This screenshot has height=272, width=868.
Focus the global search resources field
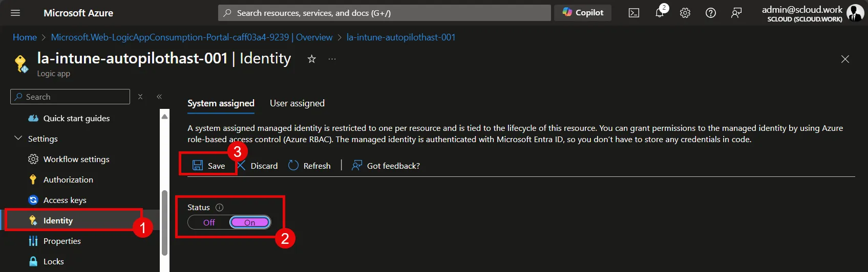(x=385, y=13)
